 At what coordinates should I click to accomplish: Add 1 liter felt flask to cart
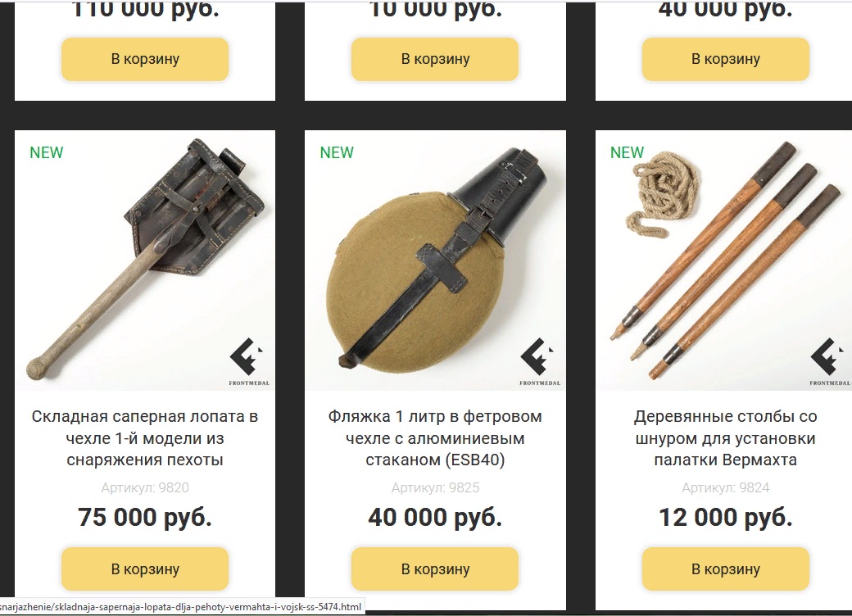click(435, 568)
